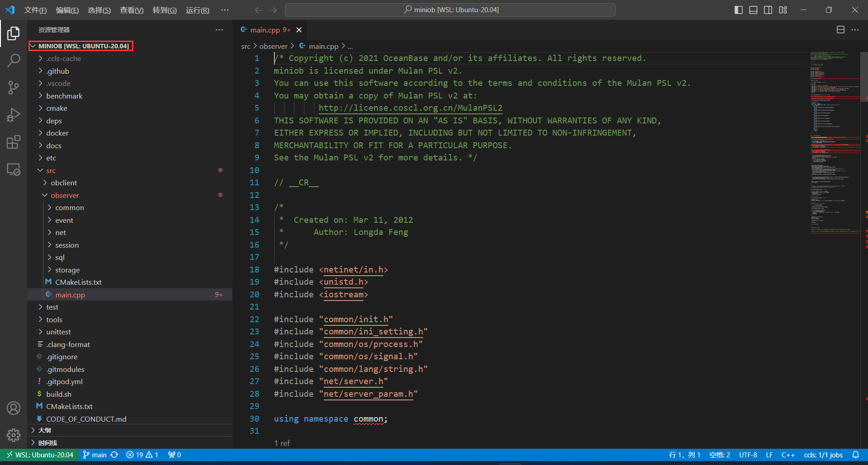Viewport: 868px width, 465px height.
Task: Go back with the left arrow
Action: (258, 10)
